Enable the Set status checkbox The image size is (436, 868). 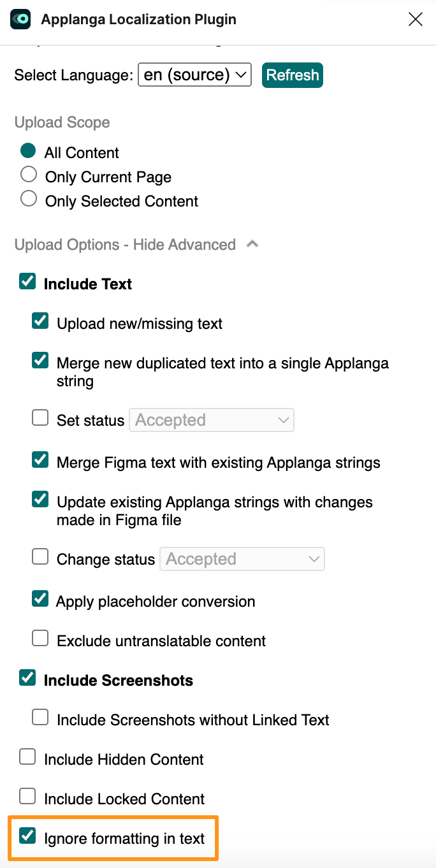click(x=40, y=418)
